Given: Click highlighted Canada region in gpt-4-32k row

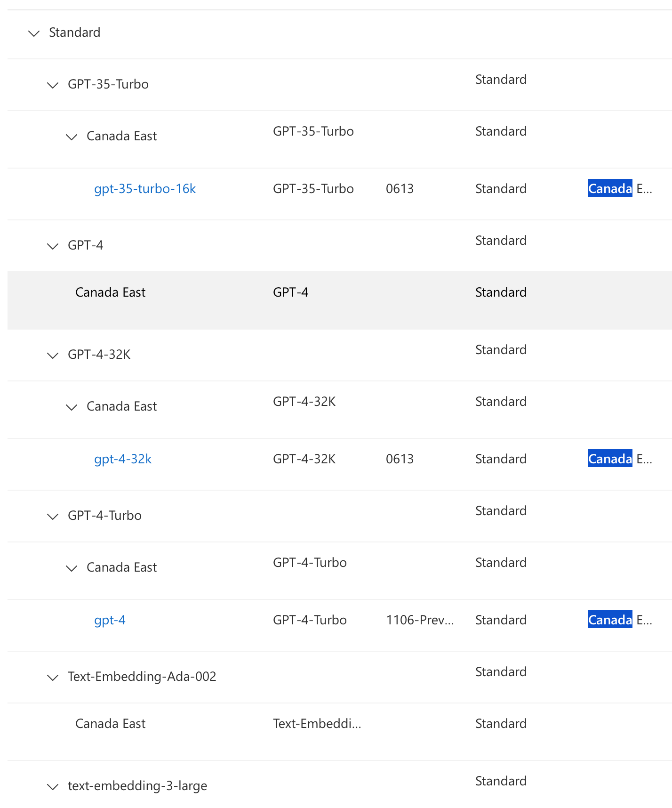Looking at the screenshot, I should [610, 459].
